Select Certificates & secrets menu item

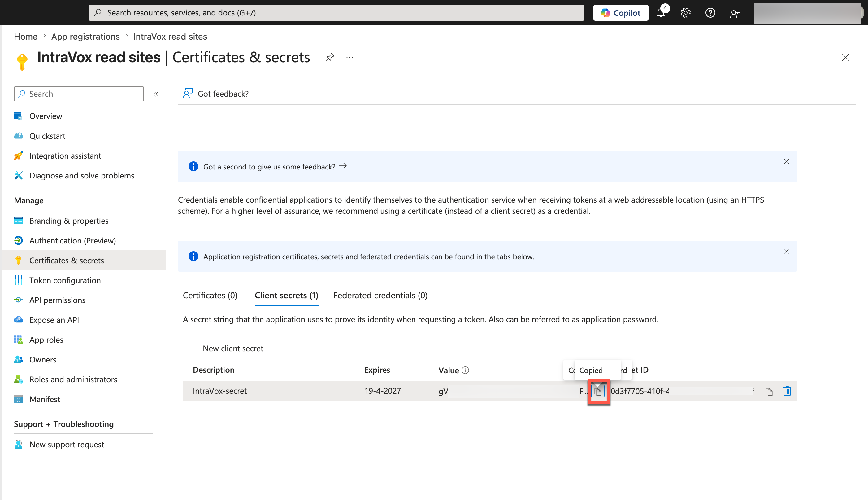(83, 260)
